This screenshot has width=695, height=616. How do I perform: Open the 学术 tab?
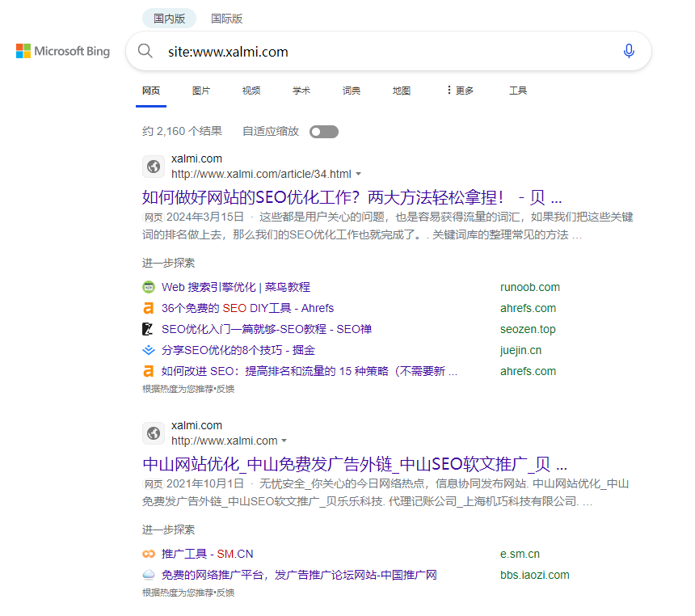301,91
